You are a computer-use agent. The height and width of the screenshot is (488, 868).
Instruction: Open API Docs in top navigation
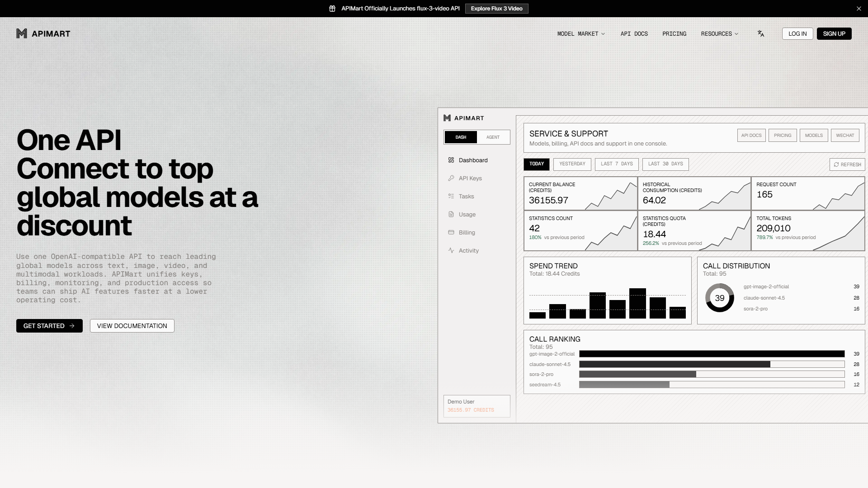pyautogui.click(x=634, y=34)
